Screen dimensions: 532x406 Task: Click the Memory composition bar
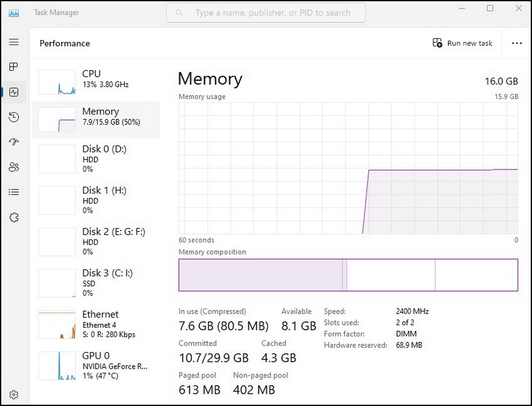click(348, 274)
